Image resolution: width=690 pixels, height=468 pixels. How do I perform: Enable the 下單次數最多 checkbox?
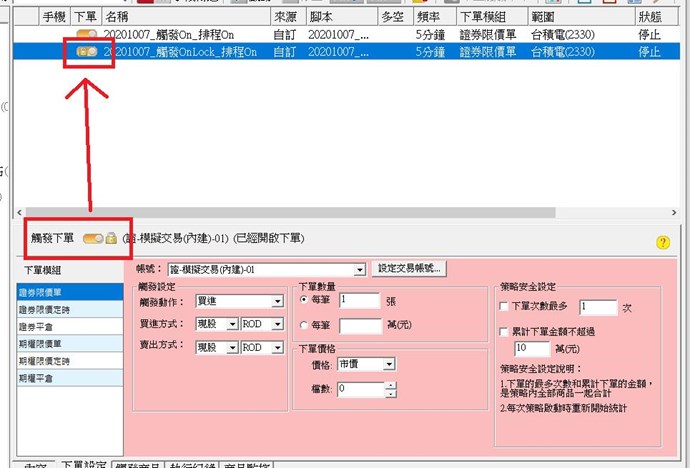coord(503,307)
